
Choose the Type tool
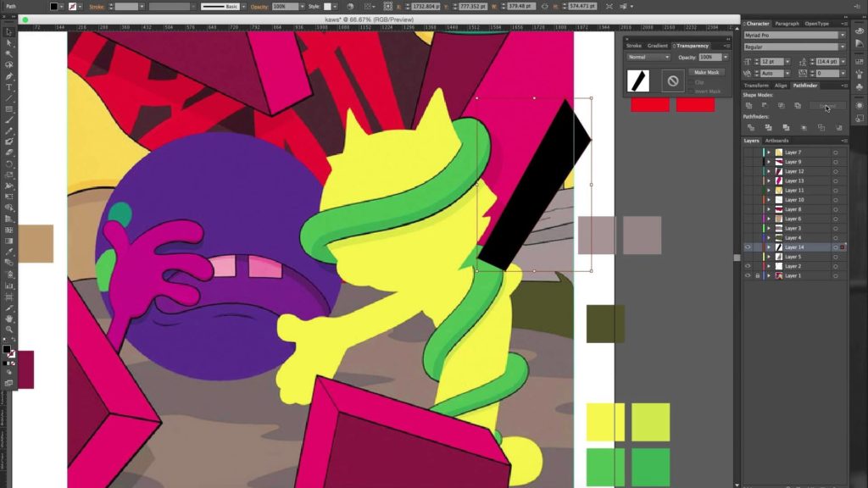point(9,87)
